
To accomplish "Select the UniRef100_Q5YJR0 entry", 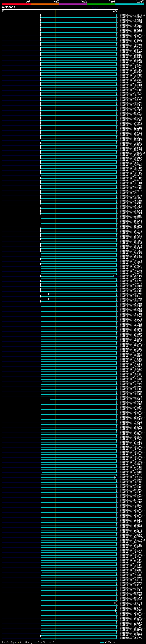I will pyautogui.click(x=131, y=276).
